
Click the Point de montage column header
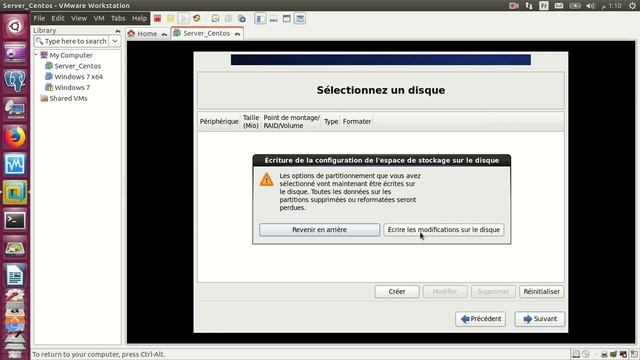[291, 122]
